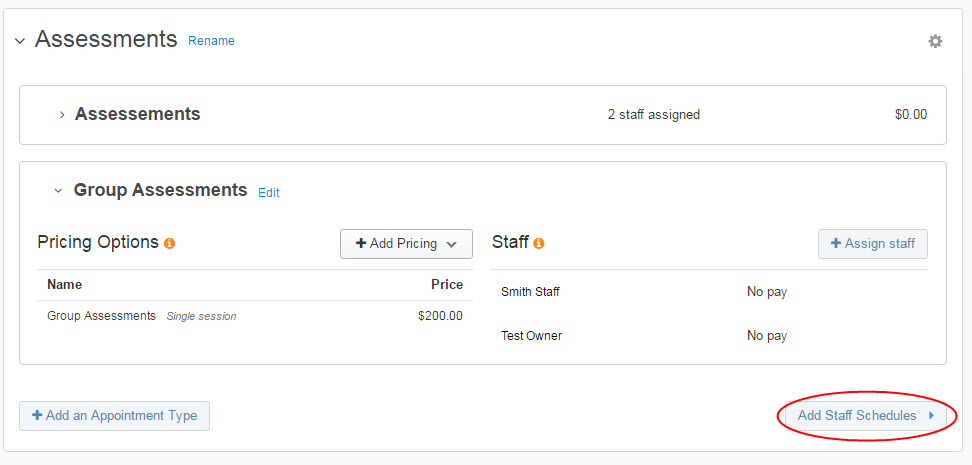Rename the Assessments category
Screen dimensions: 972x465
[211, 41]
